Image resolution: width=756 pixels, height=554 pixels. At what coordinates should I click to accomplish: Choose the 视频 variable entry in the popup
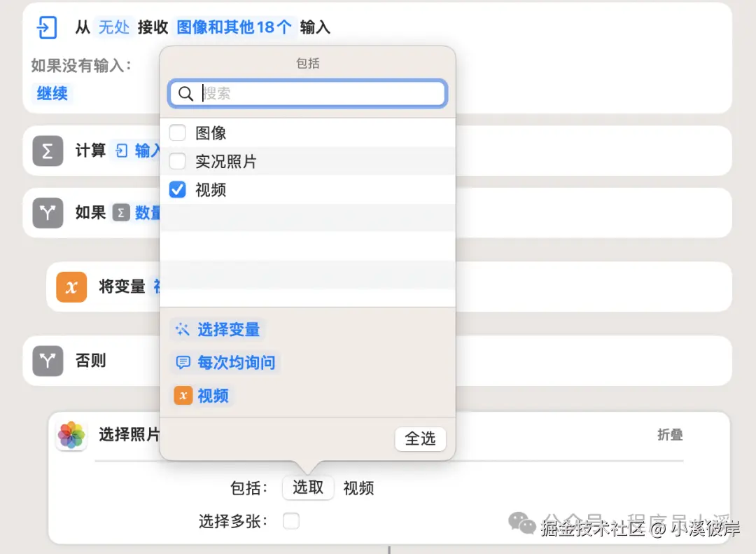coord(212,396)
